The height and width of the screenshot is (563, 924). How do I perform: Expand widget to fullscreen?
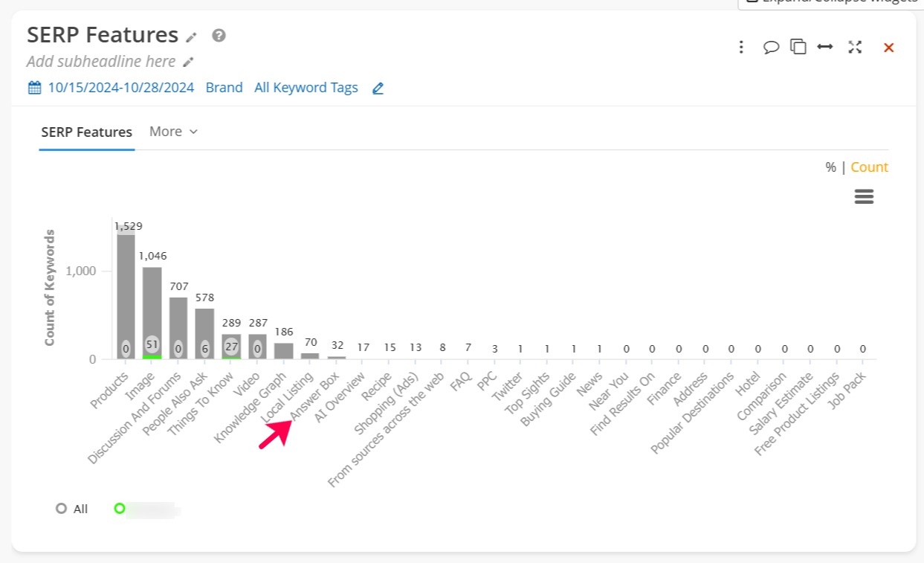pos(855,47)
